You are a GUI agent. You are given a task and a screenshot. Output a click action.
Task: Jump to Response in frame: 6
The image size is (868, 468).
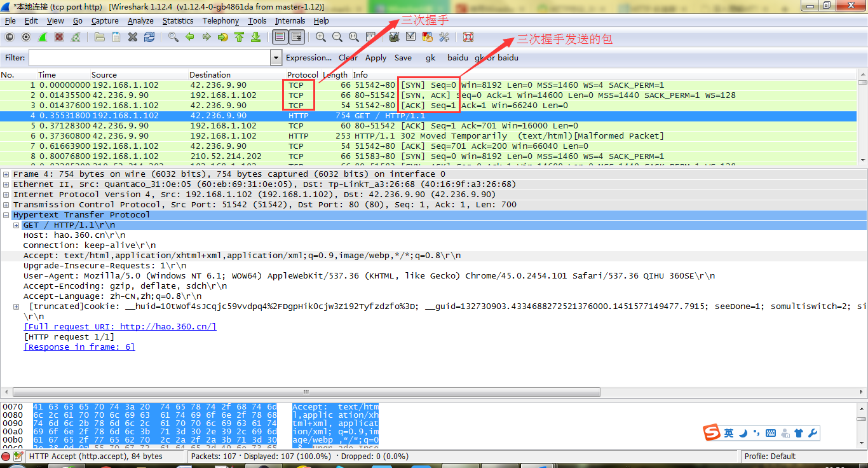point(79,347)
